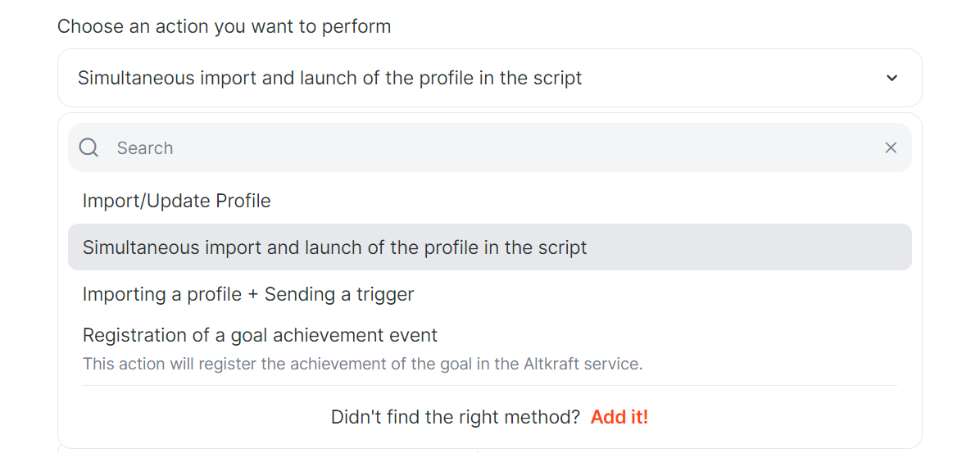Viewport: 980px width, 453px height.
Task: Click the divider line above Didn't find the right method
Action: [489, 386]
